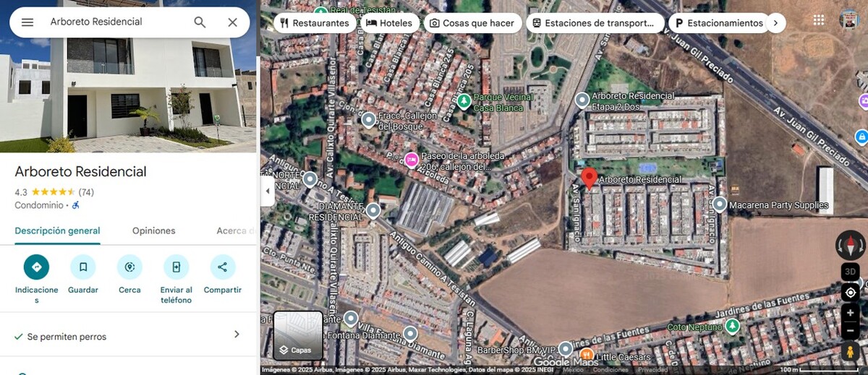
Task: Switch to Opiniones tab
Action: point(153,230)
